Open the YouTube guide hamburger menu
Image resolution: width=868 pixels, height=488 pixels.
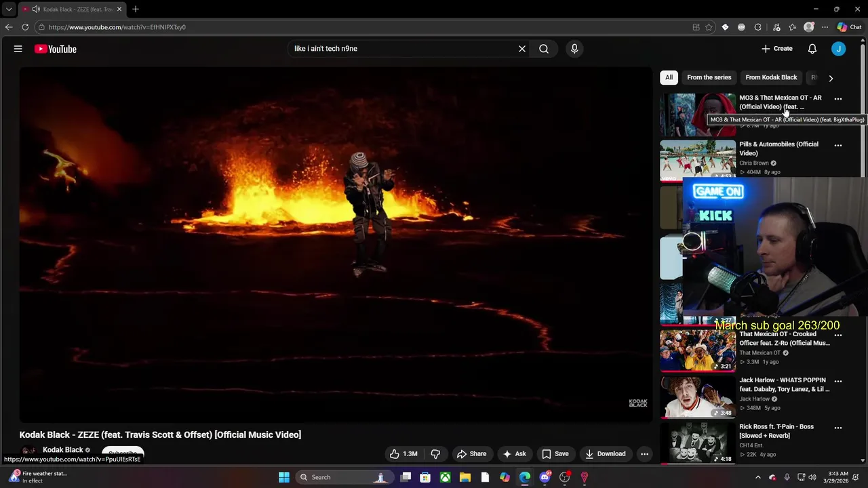(18, 49)
